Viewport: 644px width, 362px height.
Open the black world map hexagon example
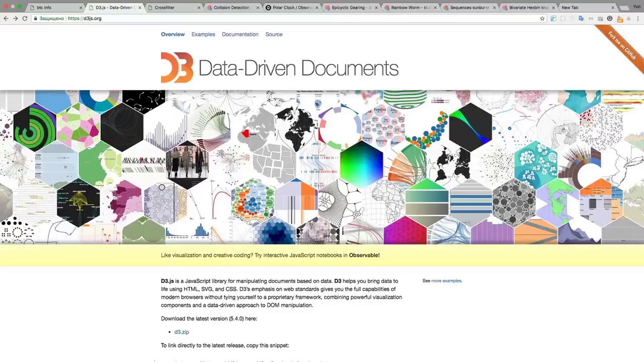point(296,128)
